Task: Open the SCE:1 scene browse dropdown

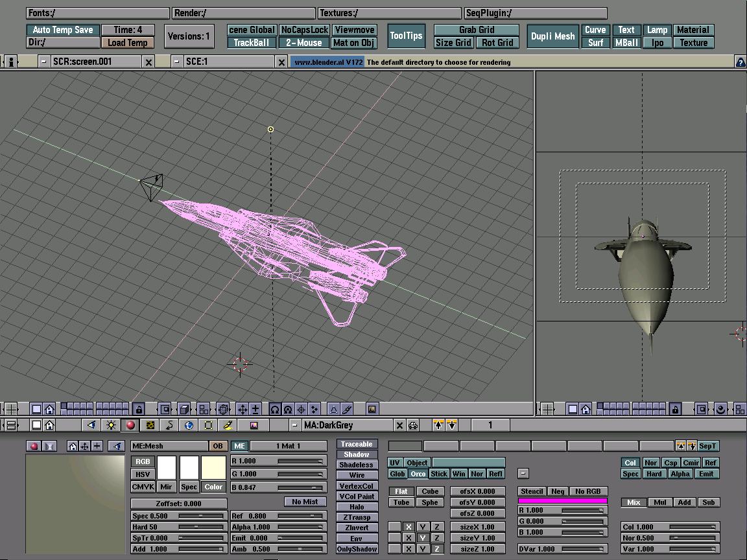Action: point(177,62)
